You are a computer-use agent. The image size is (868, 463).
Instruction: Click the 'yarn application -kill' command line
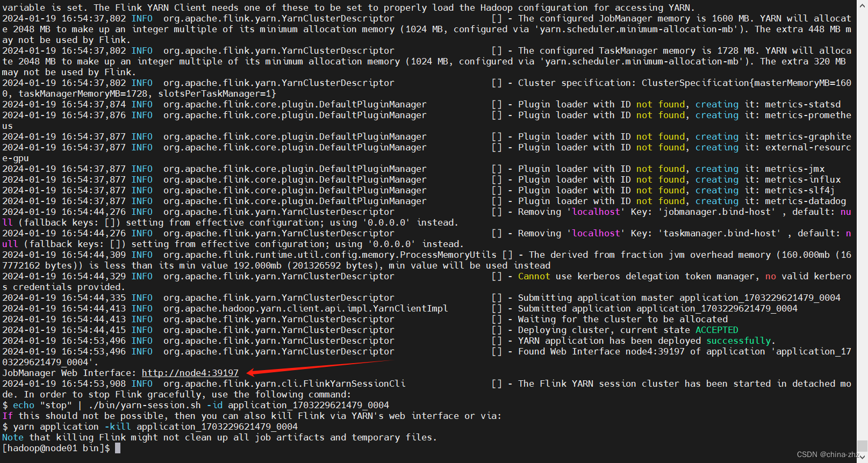[150, 426]
